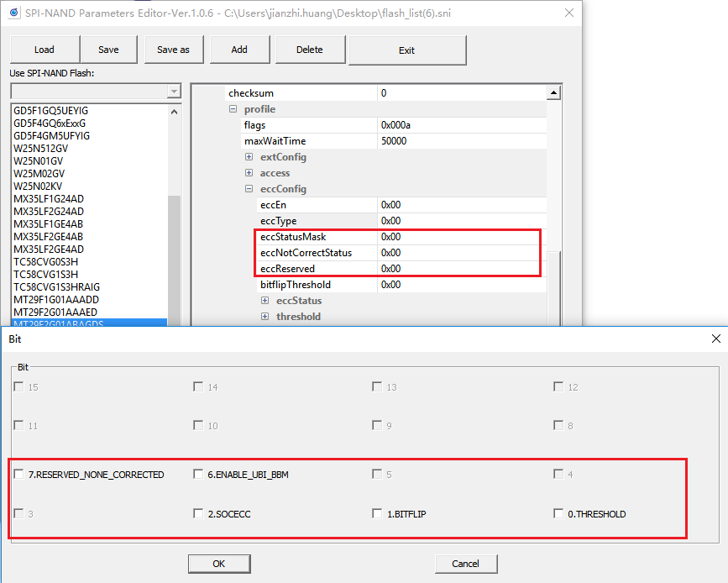Close the Bit dialog window
This screenshot has height=583, width=728.
coord(715,339)
